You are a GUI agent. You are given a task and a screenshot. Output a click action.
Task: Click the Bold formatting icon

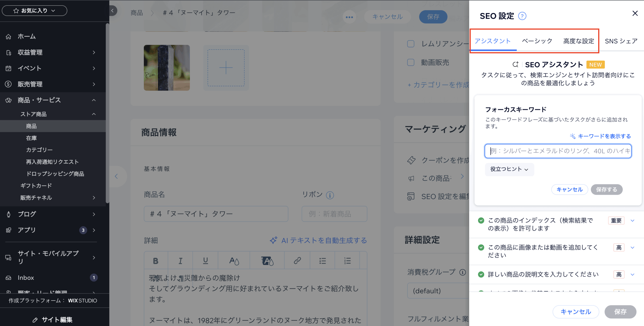click(155, 261)
